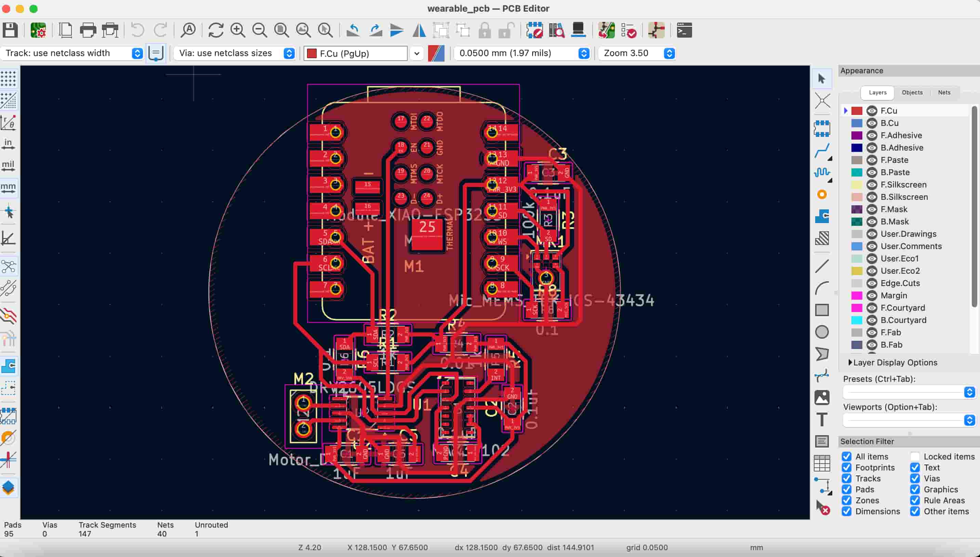Select the Draw Circle tool
The width and height of the screenshot is (980, 557).
coord(822,332)
